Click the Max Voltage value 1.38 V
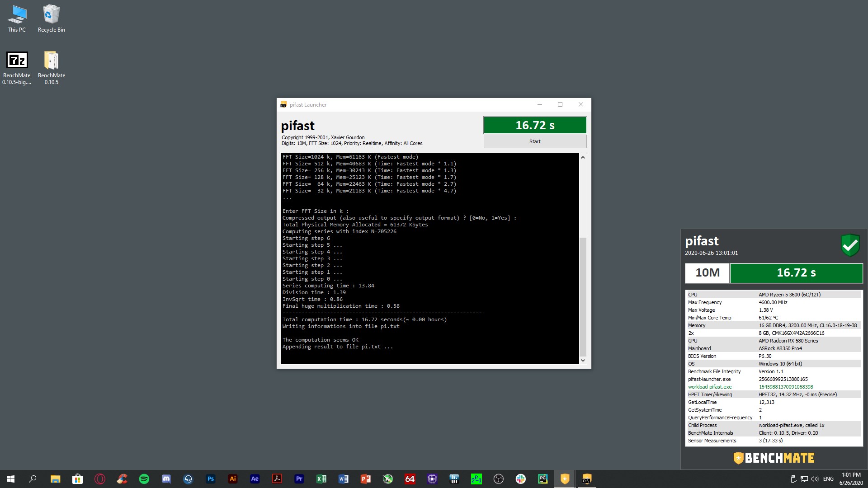Viewport: 868px width, 488px height. [x=765, y=310]
